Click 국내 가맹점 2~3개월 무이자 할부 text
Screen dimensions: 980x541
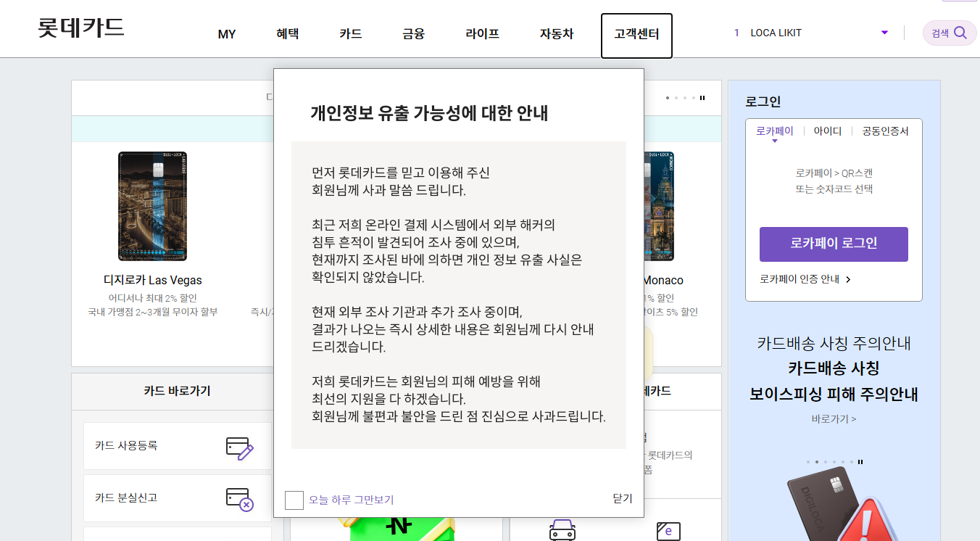[153, 312]
